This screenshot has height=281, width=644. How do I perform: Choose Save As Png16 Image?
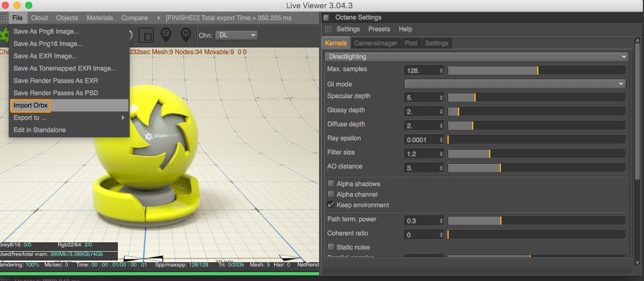point(69,43)
